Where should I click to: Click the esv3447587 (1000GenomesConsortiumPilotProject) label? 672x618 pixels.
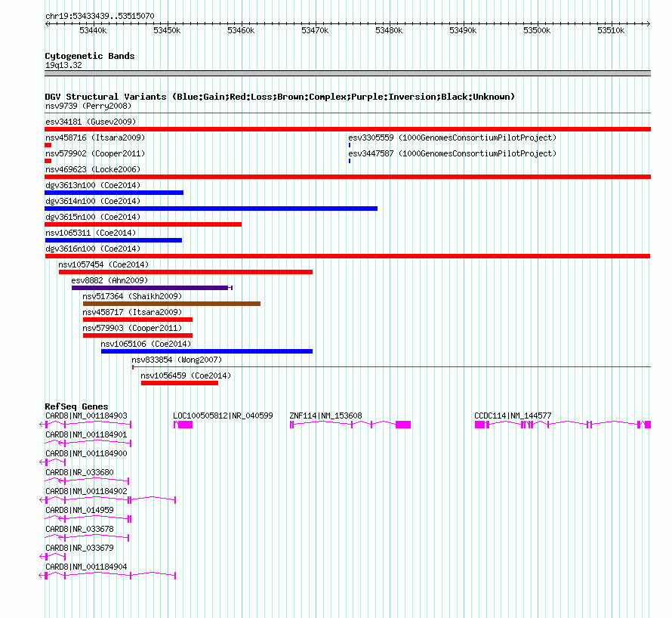point(452,153)
